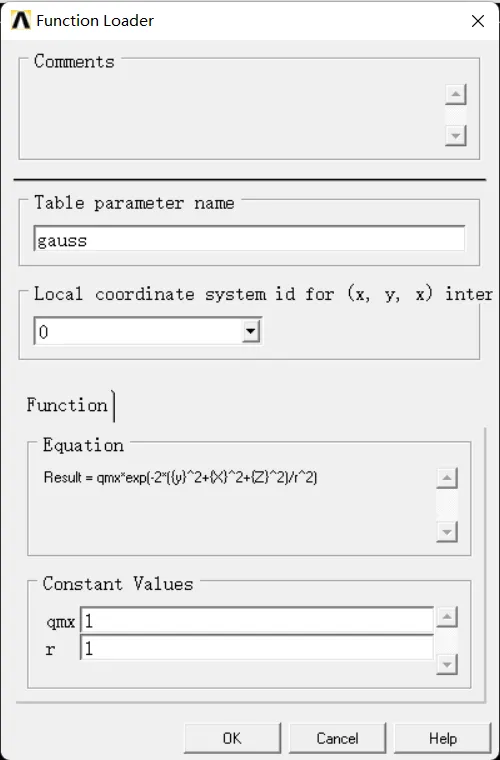Screen dimensions: 500x760
Task: Close the Function Loader dialog
Action: [478, 21]
